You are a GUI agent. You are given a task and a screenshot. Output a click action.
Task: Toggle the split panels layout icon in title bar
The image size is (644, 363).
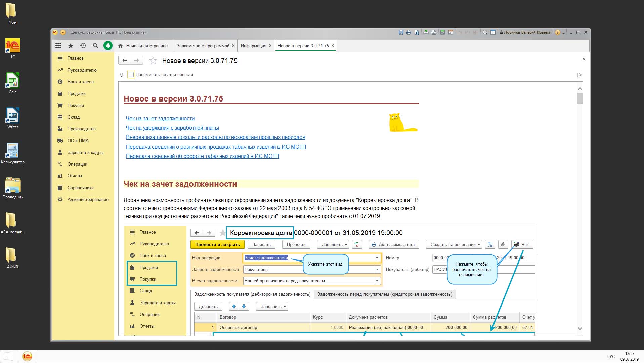(x=493, y=32)
